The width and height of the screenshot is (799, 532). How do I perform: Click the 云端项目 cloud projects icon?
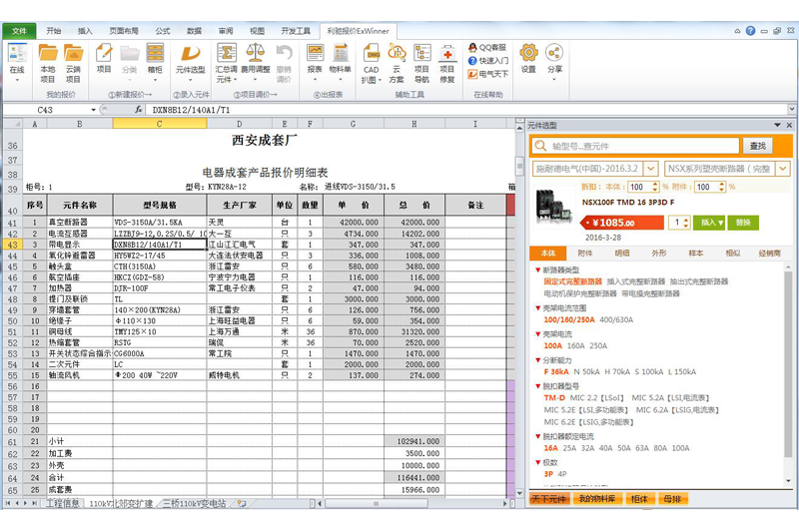click(73, 59)
